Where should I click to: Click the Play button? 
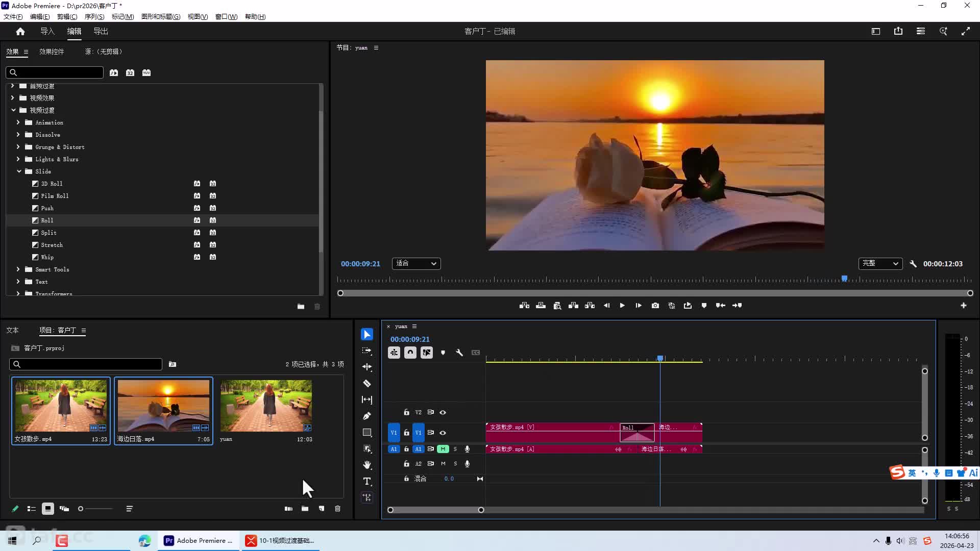[x=622, y=306]
